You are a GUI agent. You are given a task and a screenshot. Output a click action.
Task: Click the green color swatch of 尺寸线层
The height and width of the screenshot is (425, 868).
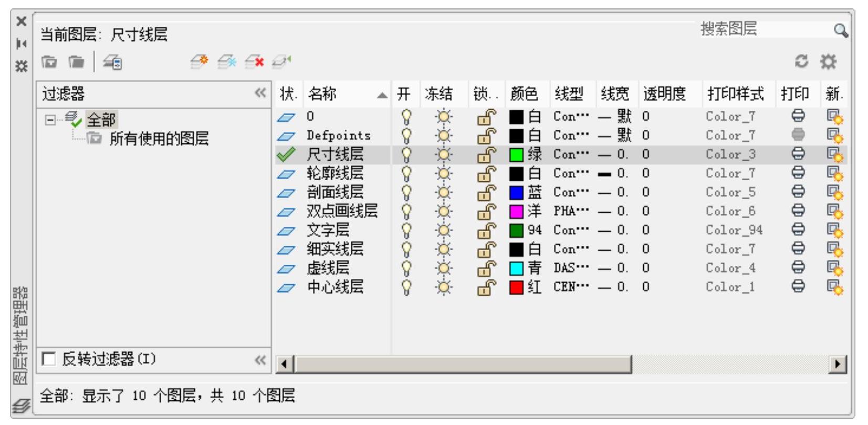click(516, 154)
